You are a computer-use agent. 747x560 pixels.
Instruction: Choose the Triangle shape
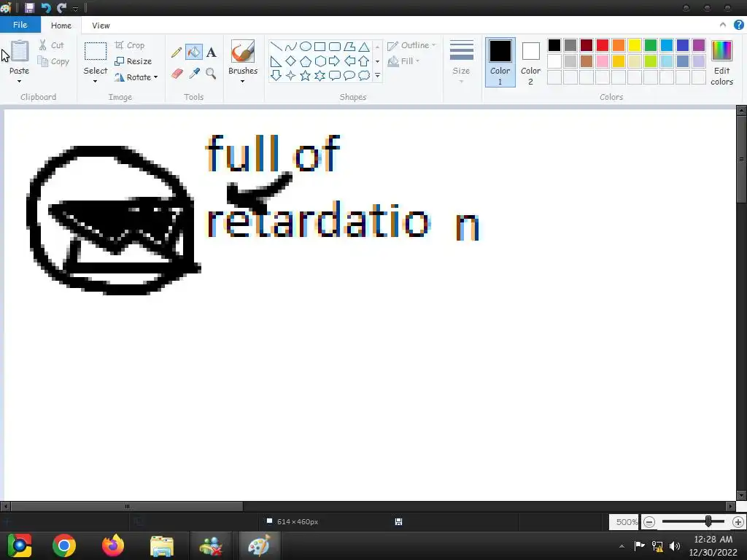point(364,47)
